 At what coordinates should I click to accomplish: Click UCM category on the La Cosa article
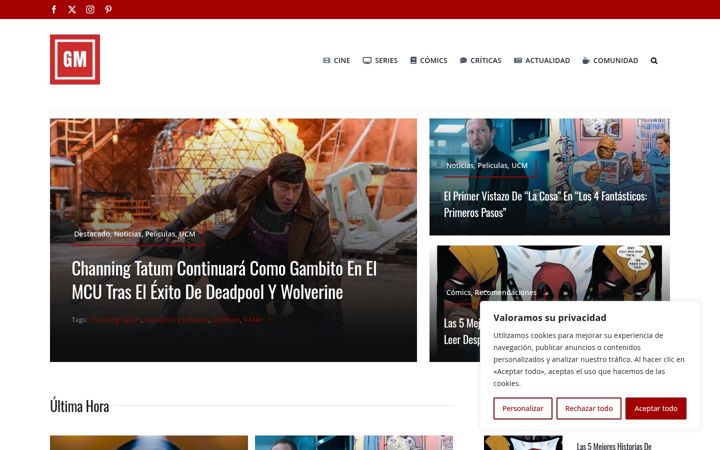[x=519, y=165]
